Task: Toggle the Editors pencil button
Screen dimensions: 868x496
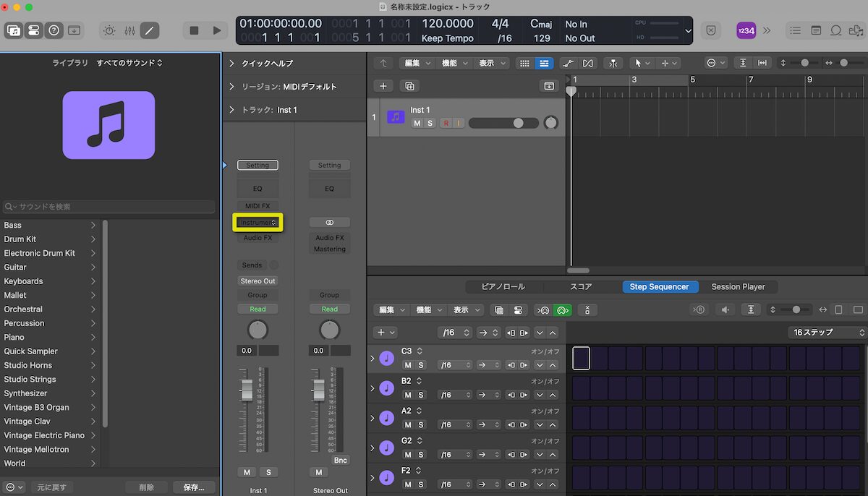Action: click(x=150, y=30)
